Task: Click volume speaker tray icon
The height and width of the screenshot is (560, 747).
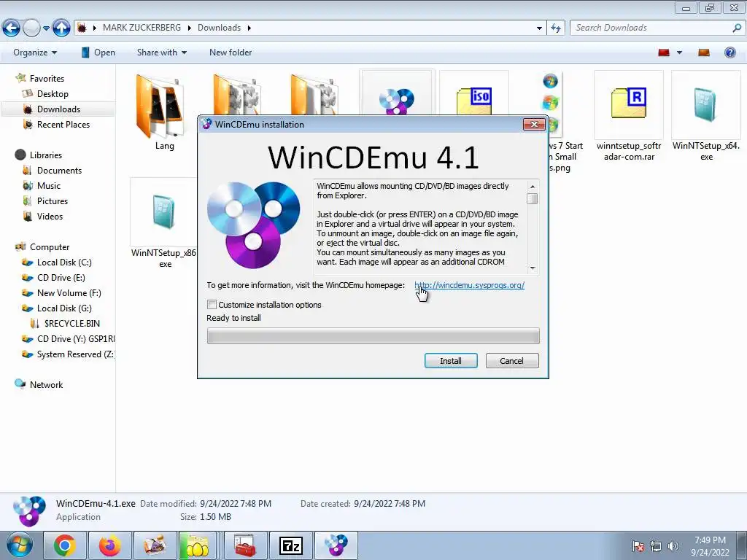Action: [673, 546]
